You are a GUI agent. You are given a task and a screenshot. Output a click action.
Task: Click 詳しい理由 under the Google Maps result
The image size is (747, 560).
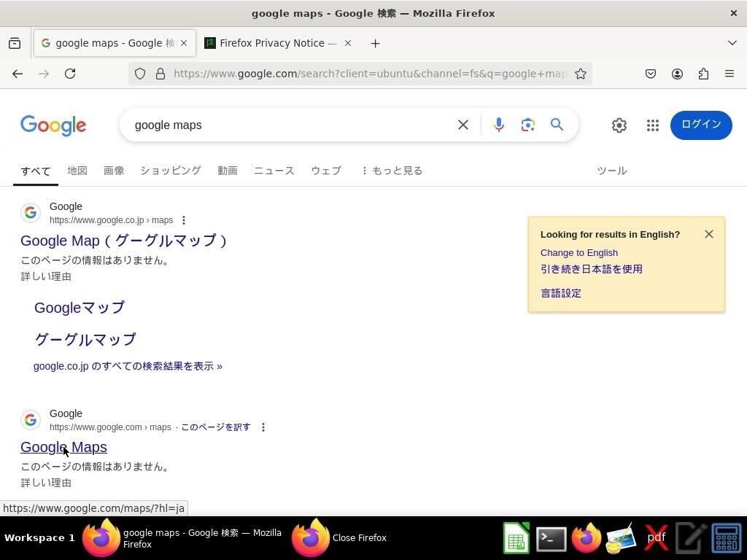click(x=46, y=483)
